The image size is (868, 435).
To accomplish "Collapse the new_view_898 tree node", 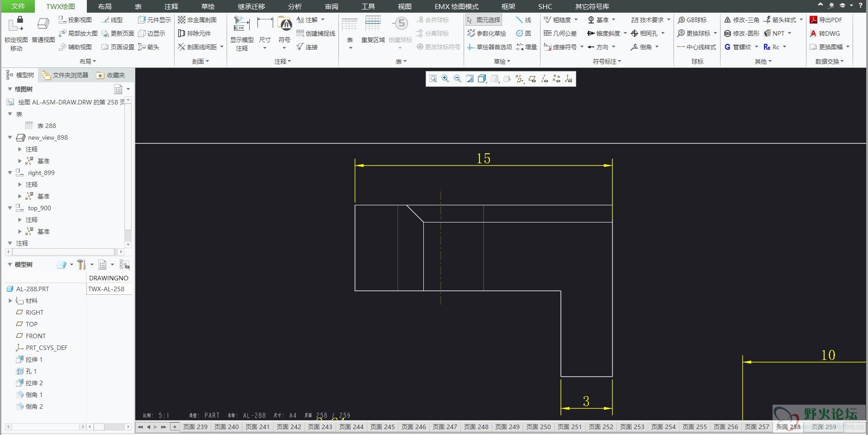I will pos(10,137).
